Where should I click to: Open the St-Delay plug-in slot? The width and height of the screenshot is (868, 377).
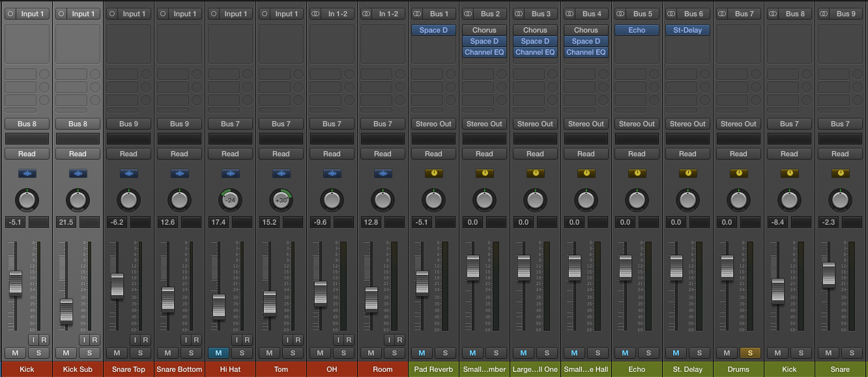[x=687, y=30]
